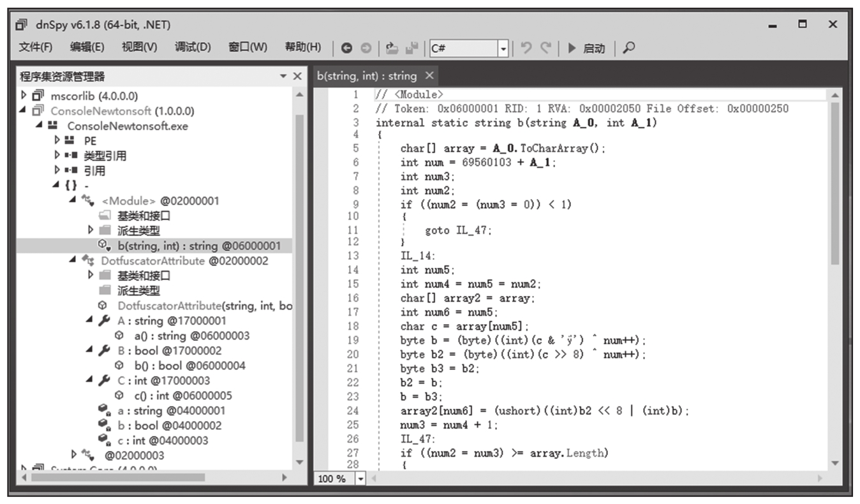Screen dimensions: 860x504
Task: Click the code editor vertical scrollbar thumb
Action: coord(835,184)
